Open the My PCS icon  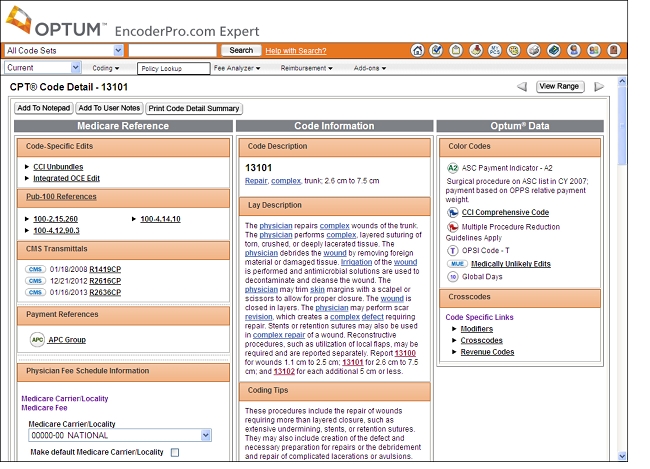coord(495,51)
